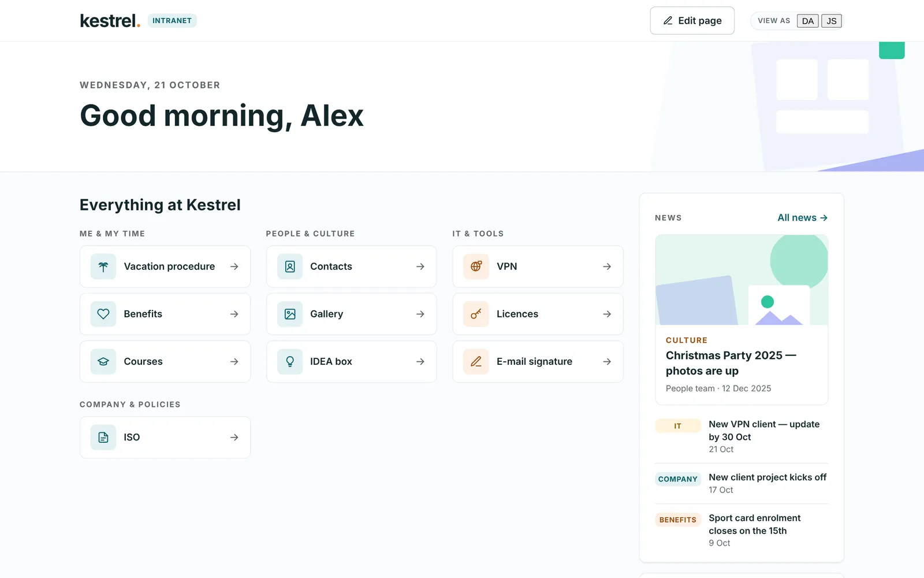Click 'Everything at Kestrel' heading
Screen dimensions: 924x578
(x=160, y=205)
